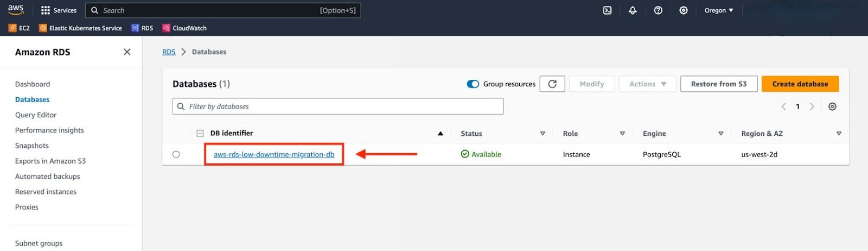Refresh the databases list
The height and width of the screenshot is (251, 868).
[552, 84]
